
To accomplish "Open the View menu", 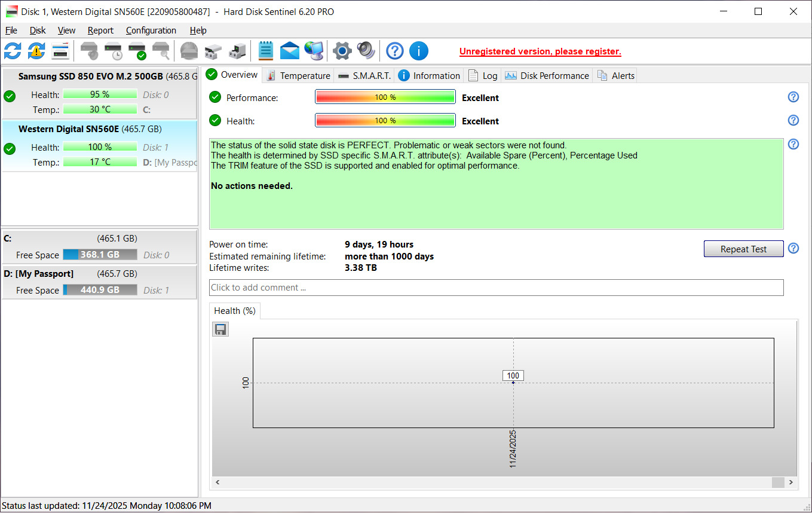I will (x=66, y=30).
